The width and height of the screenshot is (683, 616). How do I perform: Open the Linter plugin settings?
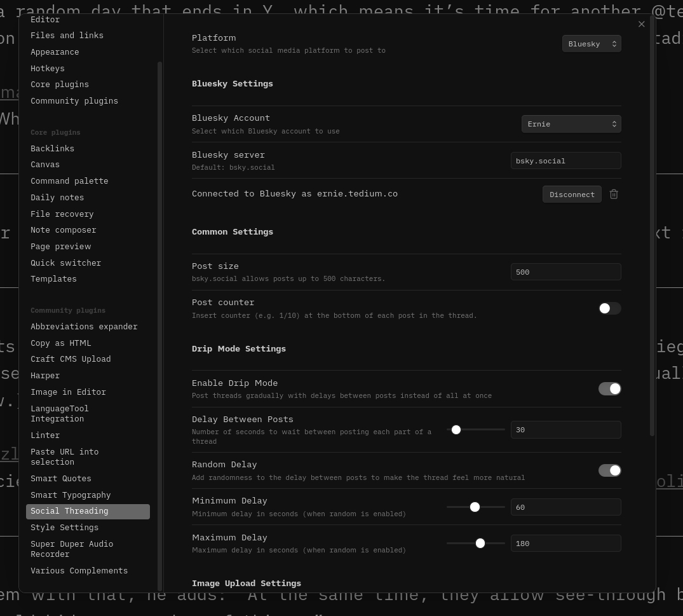pos(45,435)
